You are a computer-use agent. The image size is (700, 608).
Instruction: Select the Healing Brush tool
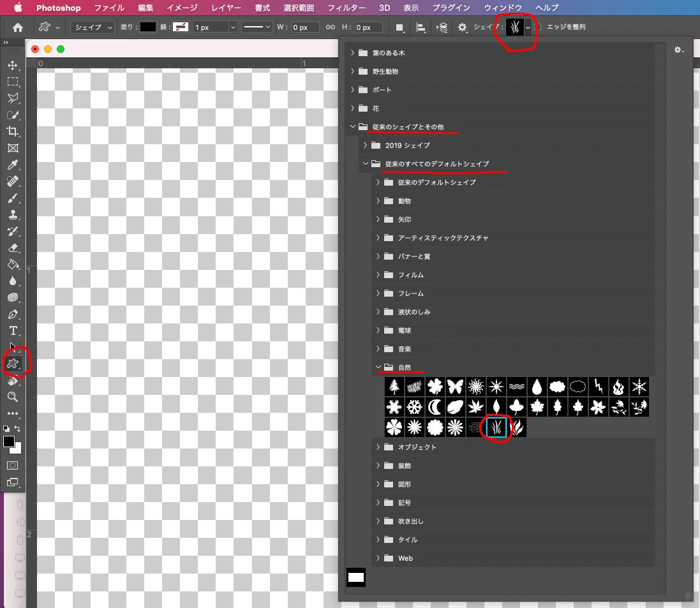(x=13, y=181)
